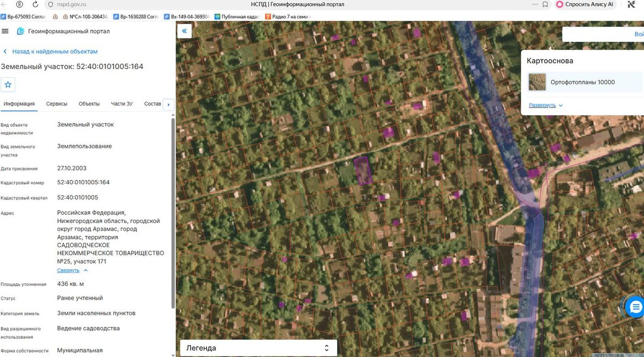Click the status value Ранее учтенный
Viewport: 644px width, 357px height.
80,298
